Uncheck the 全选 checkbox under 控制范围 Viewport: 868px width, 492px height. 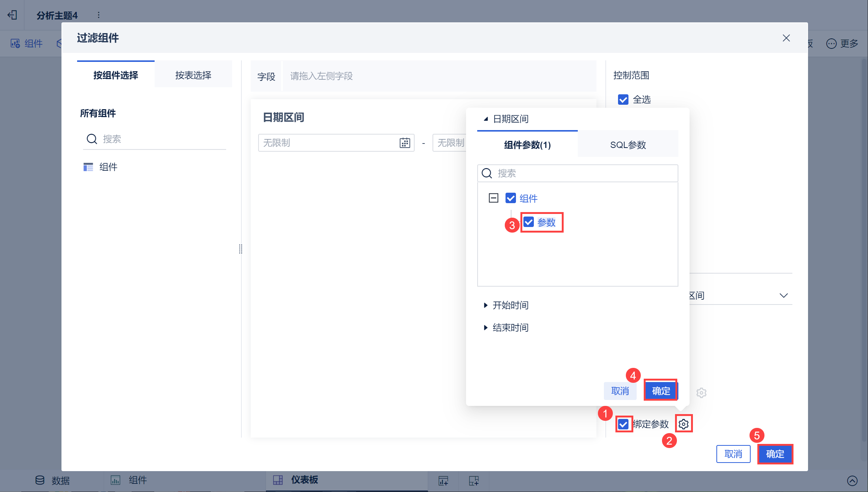(x=623, y=100)
